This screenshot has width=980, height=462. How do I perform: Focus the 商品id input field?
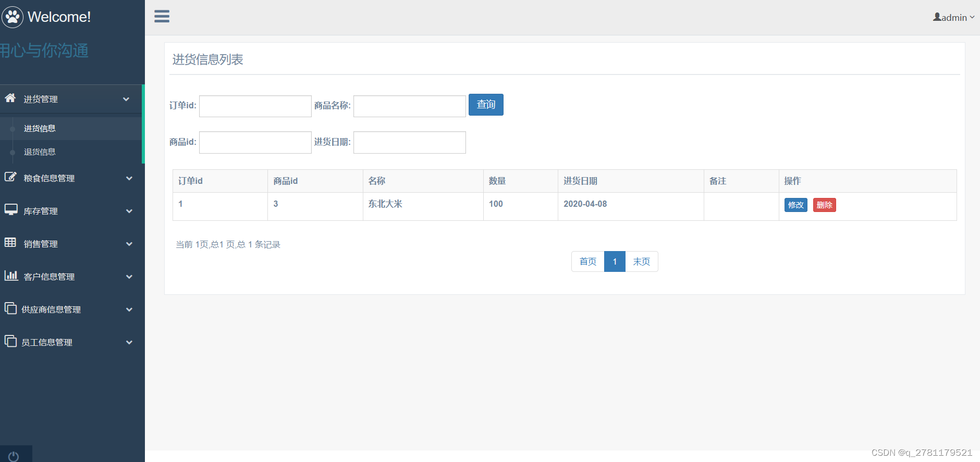click(x=255, y=143)
